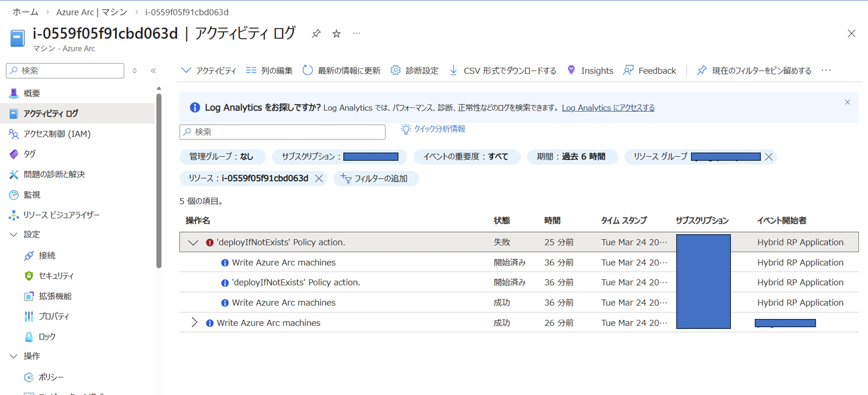Expand the 26 分前 Write Azure Arc machines row

[x=194, y=323]
